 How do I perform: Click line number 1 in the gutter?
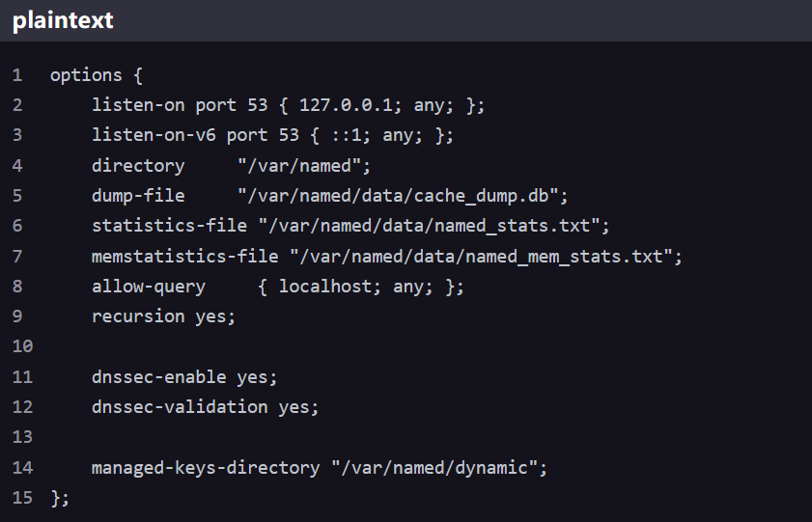pyautogui.click(x=17, y=74)
